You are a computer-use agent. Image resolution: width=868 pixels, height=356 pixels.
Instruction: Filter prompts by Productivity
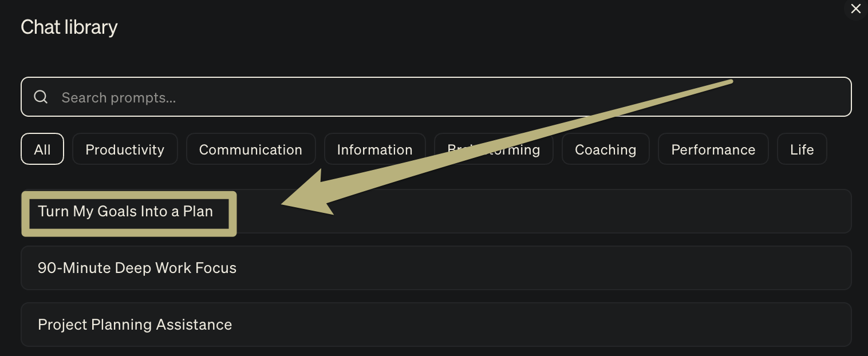pos(125,149)
